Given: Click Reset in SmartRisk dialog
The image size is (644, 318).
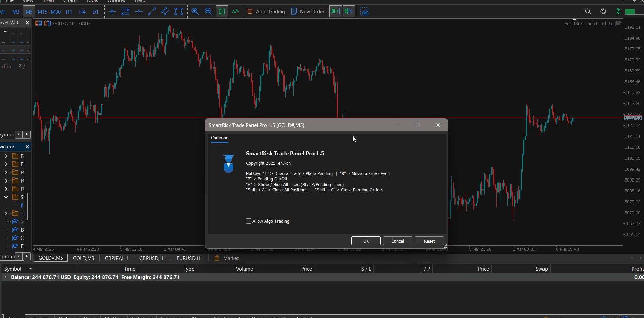Looking at the screenshot, I should coord(429,241).
